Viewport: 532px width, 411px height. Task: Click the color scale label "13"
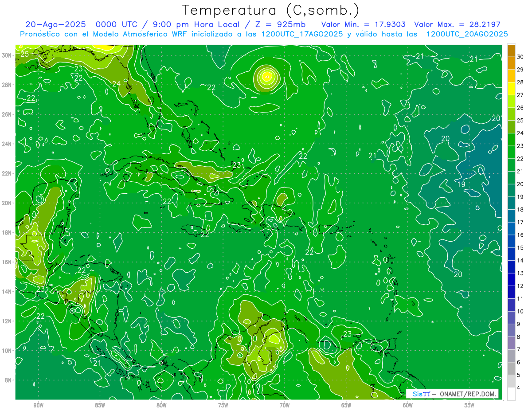[x=520, y=273]
